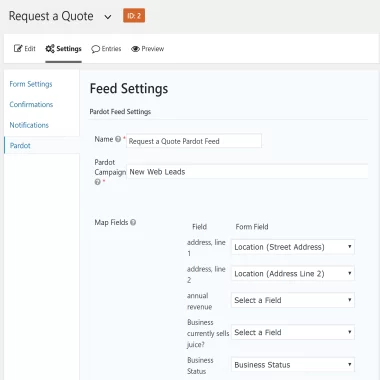Open the Preview tab
The width and height of the screenshot is (380, 380).
tap(147, 49)
